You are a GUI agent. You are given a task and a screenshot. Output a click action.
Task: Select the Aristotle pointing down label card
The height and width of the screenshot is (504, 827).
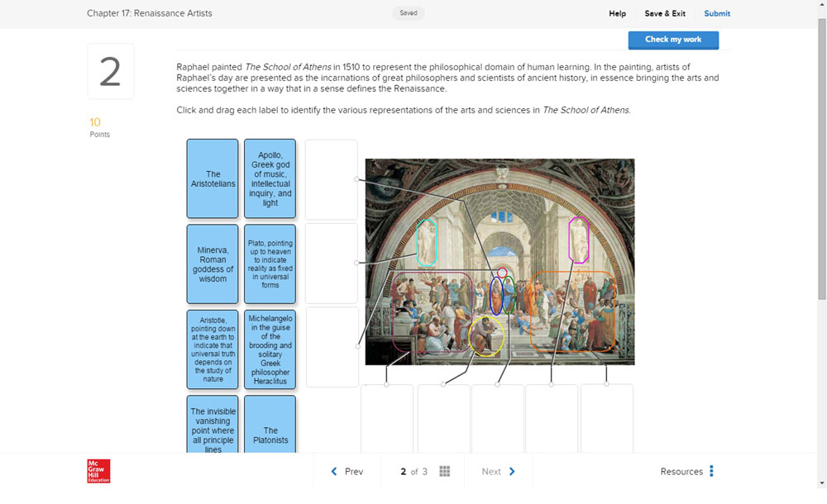213,349
